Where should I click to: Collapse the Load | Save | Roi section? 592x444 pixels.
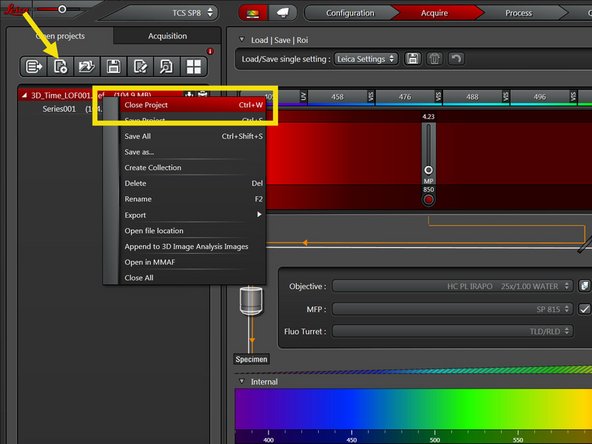point(242,39)
